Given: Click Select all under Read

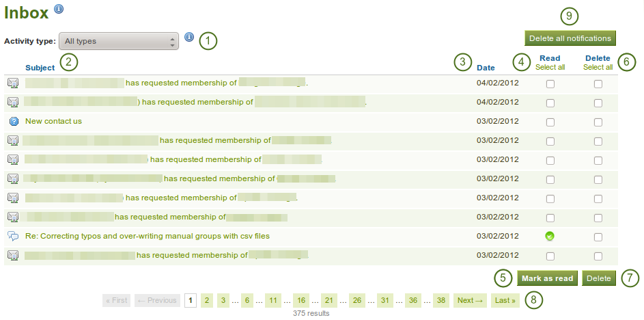Looking at the screenshot, I should coord(550,67).
